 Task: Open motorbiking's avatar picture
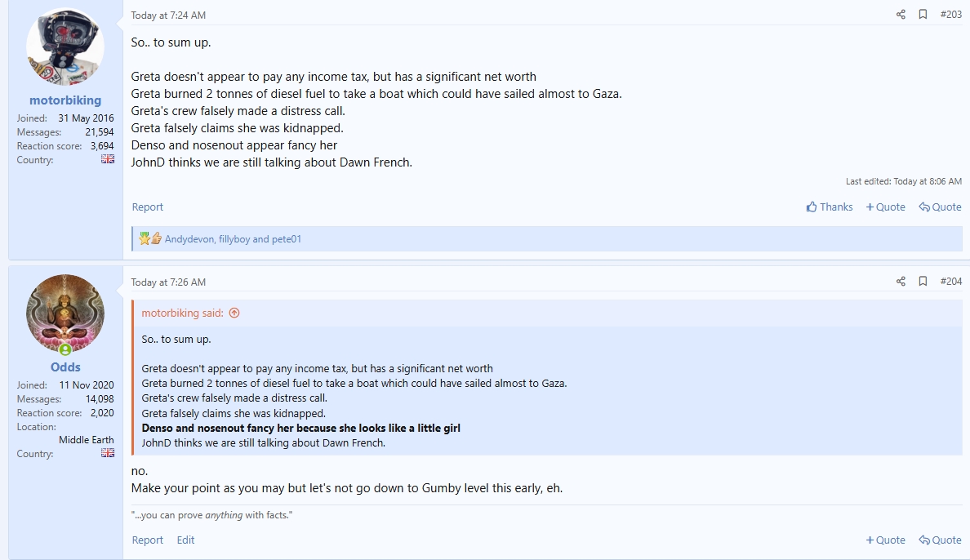tap(65, 47)
